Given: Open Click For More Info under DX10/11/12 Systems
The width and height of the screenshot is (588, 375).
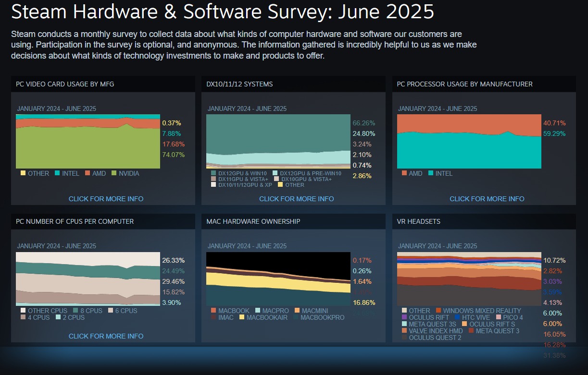Looking at the screenshot, I should pyautogui.click(x=296, y=199).
